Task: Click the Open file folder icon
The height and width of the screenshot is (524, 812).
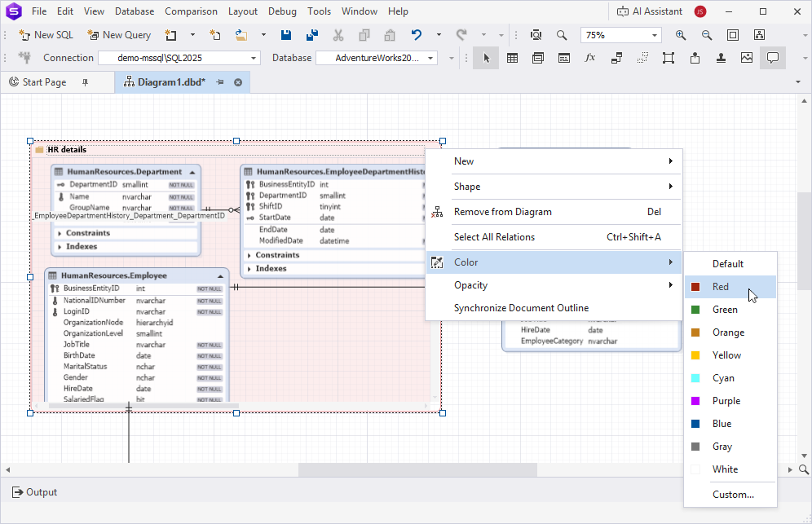Action: click(x=241, y=35)
